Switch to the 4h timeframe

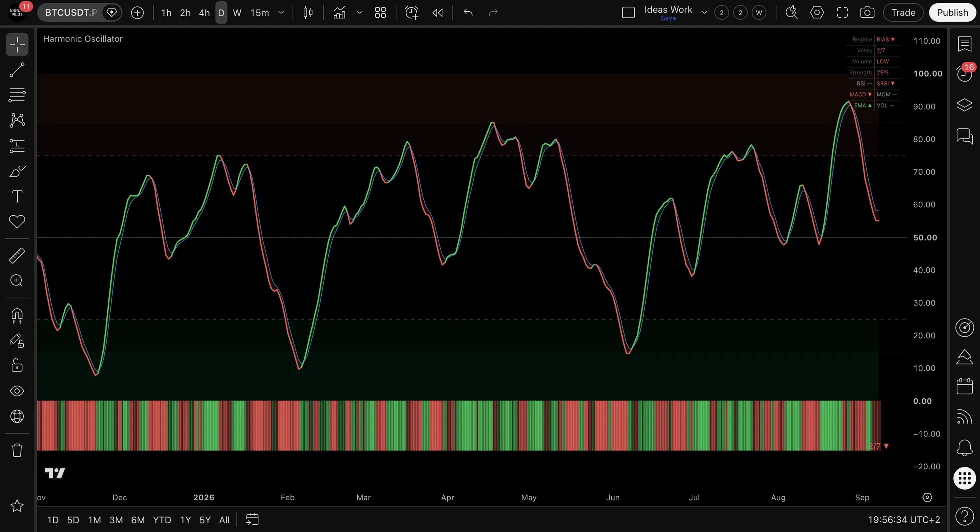pos(204,13)
